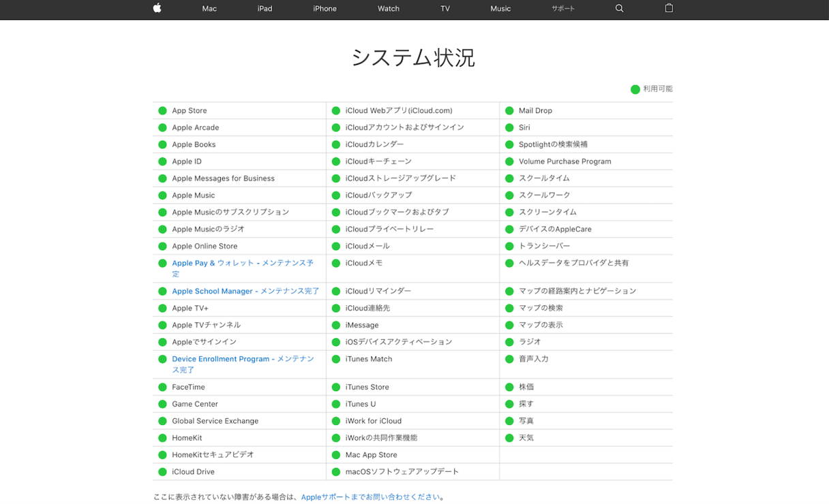Select Watch in the navigation bar

[389, 9]
